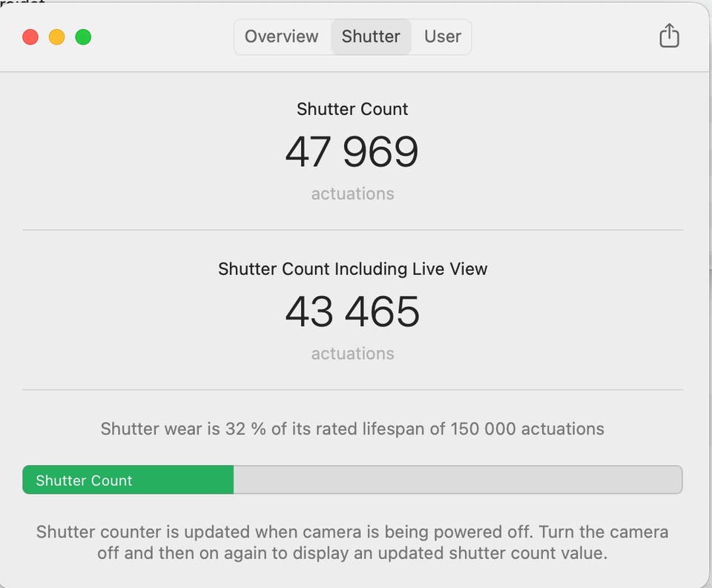Click the actuations label below 43 465
This screenshot has height=588, width=712.
(352, 354)
